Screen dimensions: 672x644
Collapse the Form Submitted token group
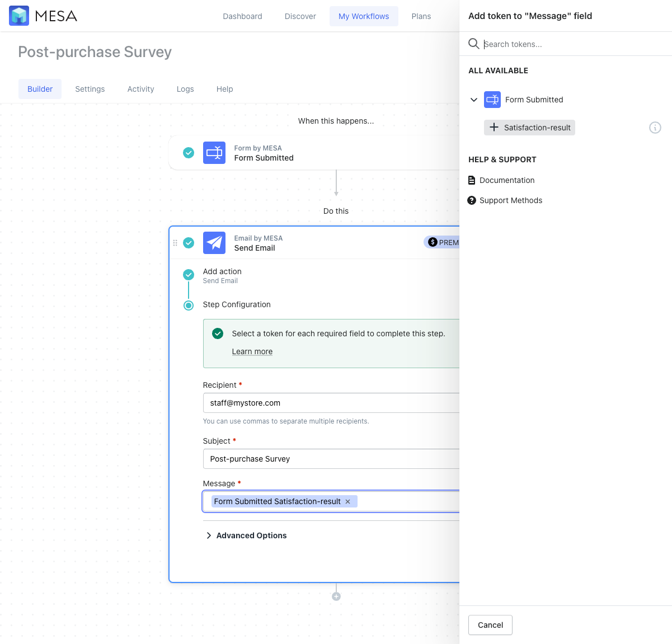pos(474,100)
